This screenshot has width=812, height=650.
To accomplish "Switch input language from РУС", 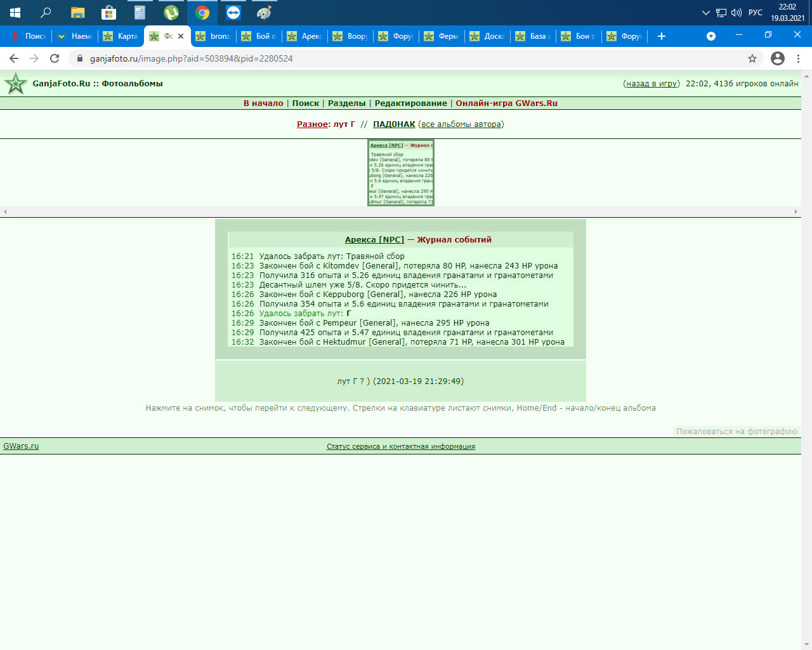I will [x=756, y=13].
